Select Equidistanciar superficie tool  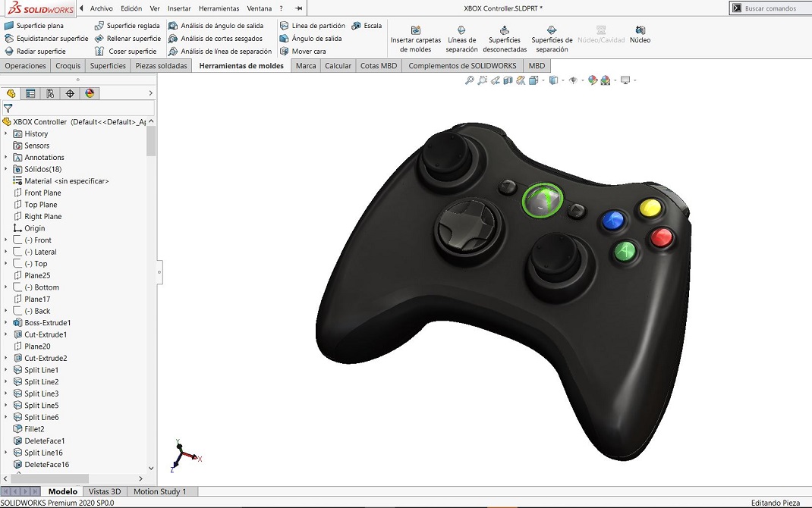46,38
